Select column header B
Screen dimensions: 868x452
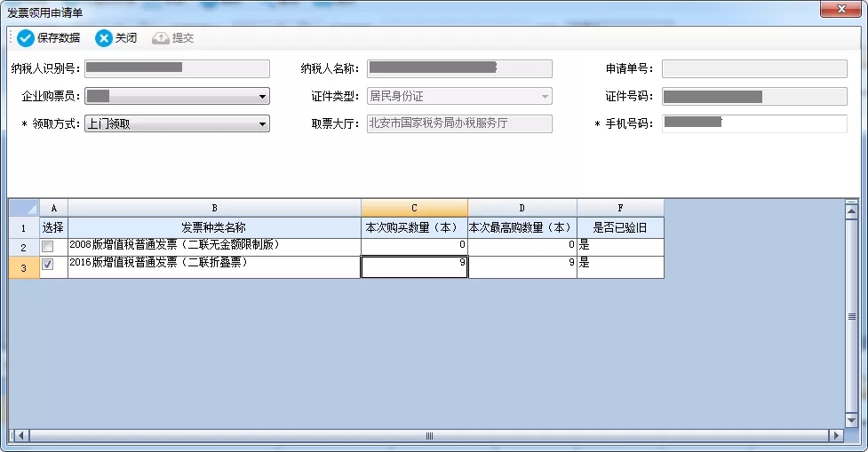(214, 208)
